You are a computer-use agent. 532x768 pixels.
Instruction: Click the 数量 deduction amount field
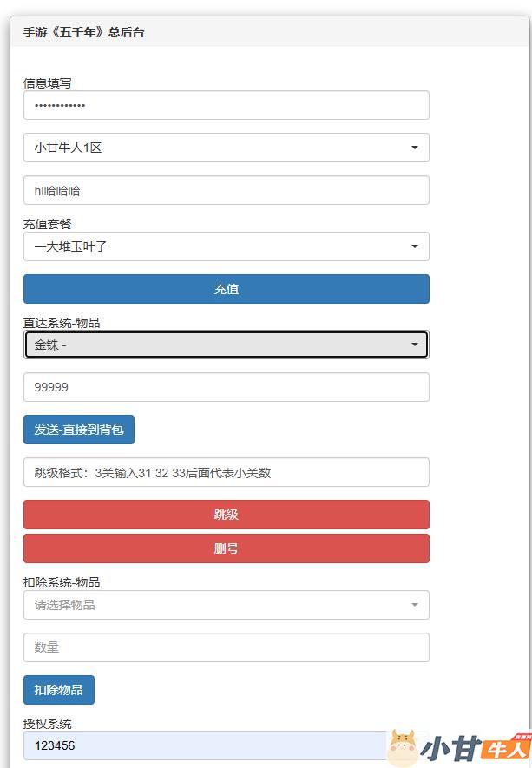(x=226, y=647)
